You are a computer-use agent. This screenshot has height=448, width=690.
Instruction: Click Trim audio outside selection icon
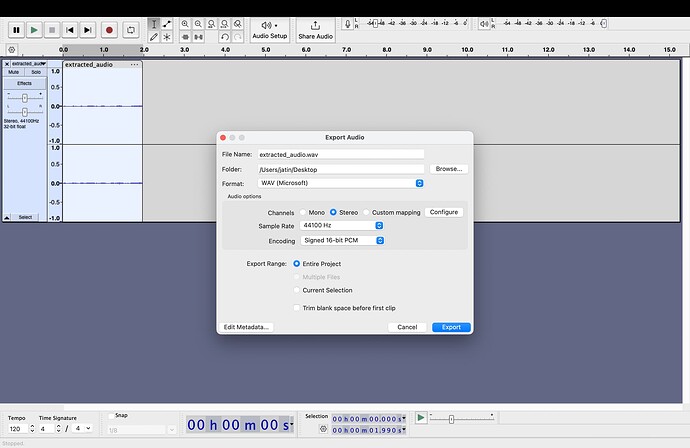(x=185, y=37)
